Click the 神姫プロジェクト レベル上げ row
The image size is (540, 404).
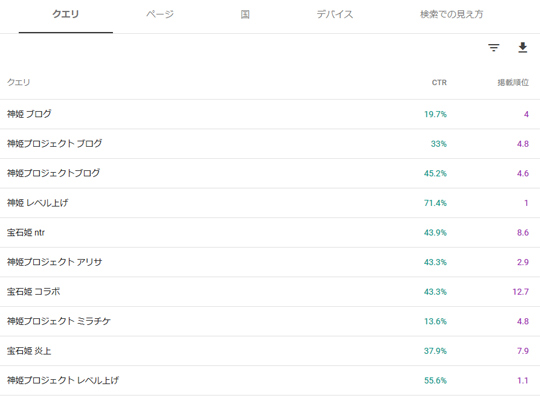[270, 381]
